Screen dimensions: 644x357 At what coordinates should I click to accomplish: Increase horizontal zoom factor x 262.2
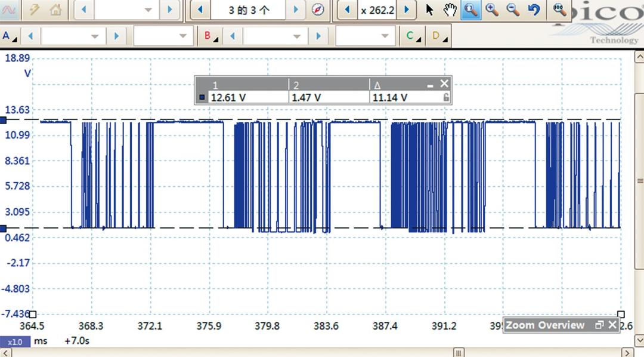click(x=407, y=10)
